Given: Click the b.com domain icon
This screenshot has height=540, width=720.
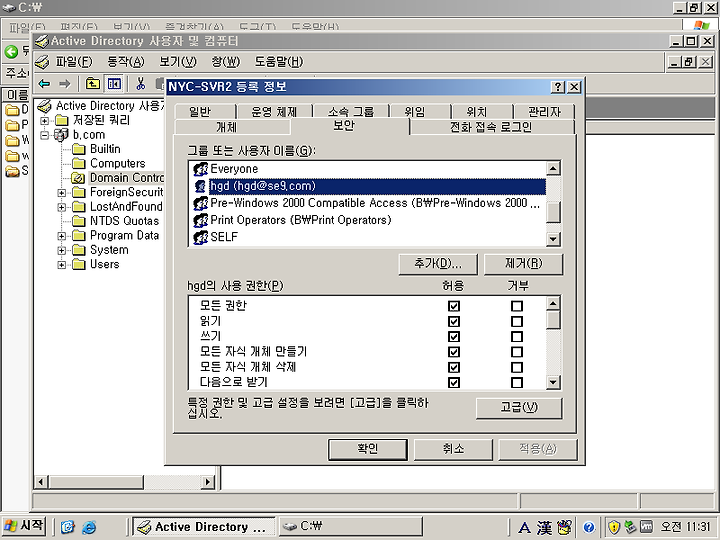Looking at the screenshot, I should click(61, 135).
